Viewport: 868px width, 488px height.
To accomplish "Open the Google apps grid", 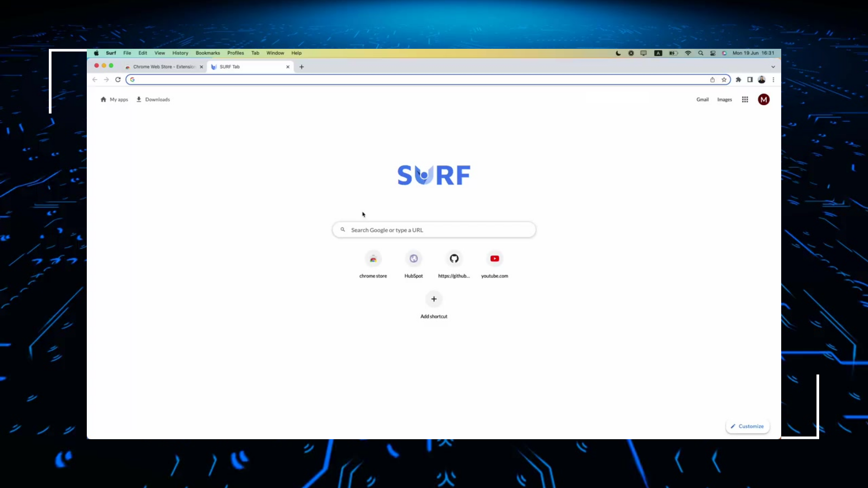I will pos(745,99).
